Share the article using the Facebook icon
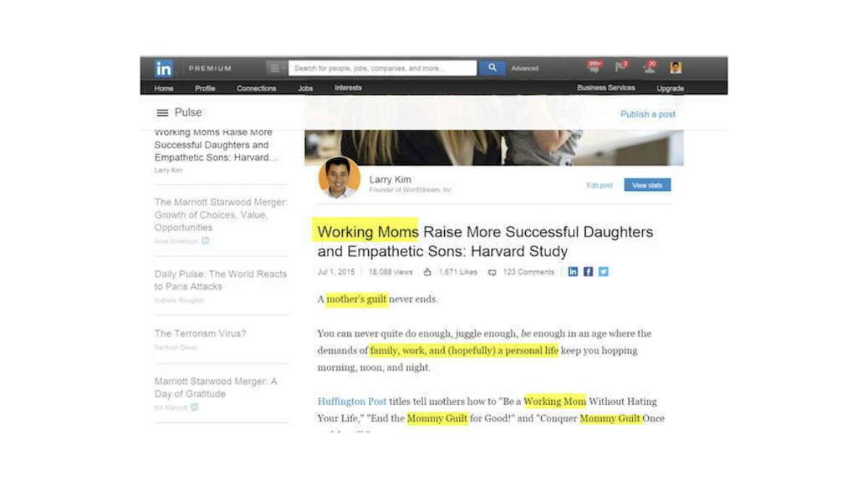This screenshot has height=488, width=868. 588,272
